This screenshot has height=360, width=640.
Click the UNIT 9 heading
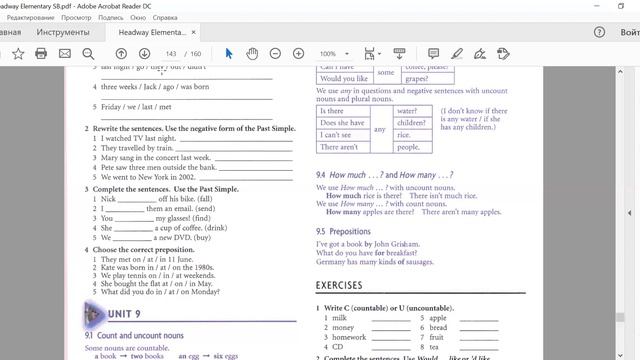(x=124, y=314)
